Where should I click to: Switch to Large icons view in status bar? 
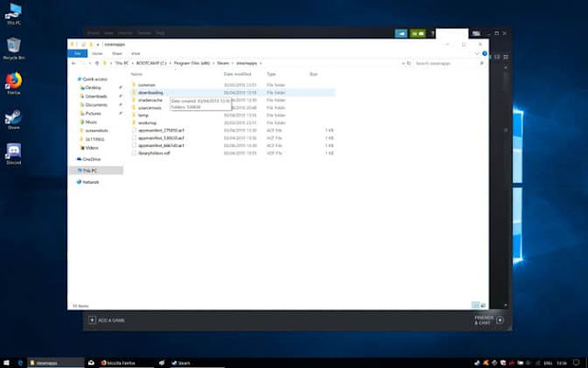tap(483, 305)
